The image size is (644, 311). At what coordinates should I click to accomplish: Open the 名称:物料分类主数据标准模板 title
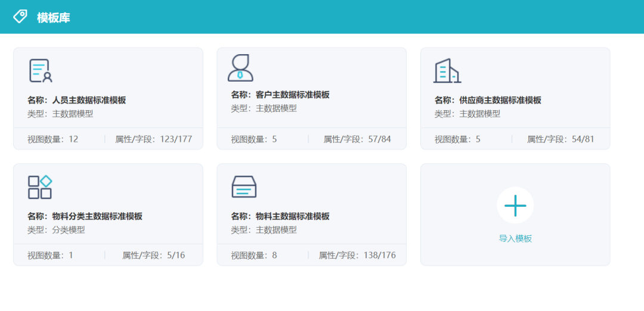click(x=85, y=216)
